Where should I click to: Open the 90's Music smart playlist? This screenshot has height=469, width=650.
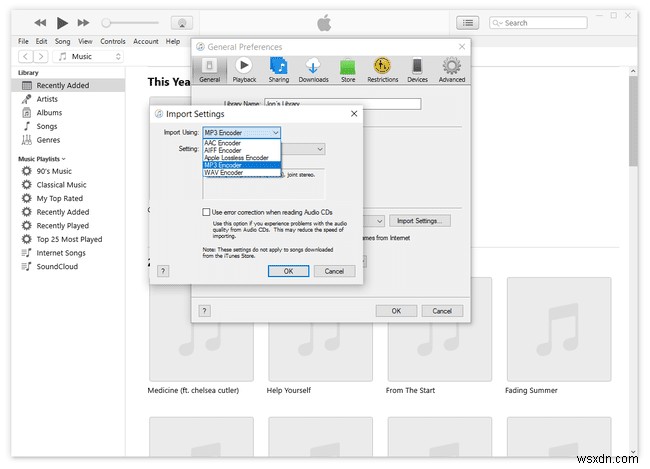coord(68,171)
